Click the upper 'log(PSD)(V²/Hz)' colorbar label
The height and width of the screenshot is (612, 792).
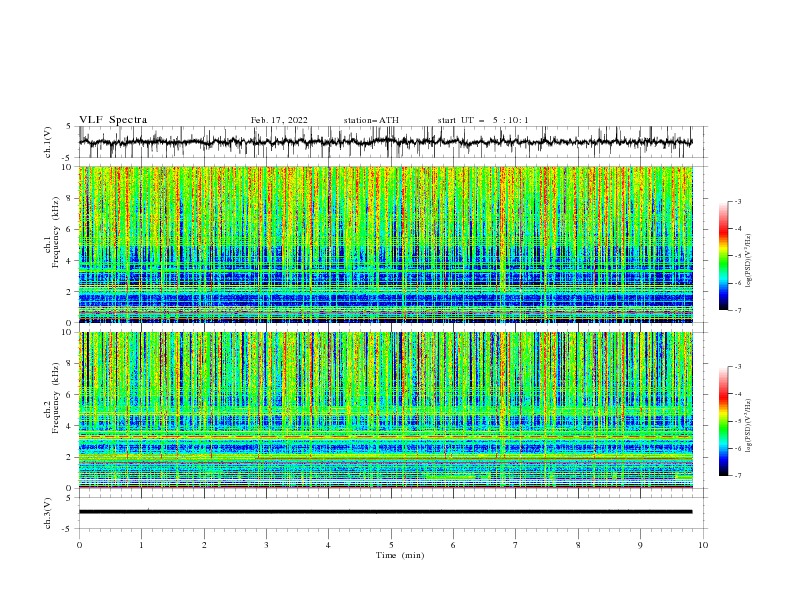(x=749, y=261)
